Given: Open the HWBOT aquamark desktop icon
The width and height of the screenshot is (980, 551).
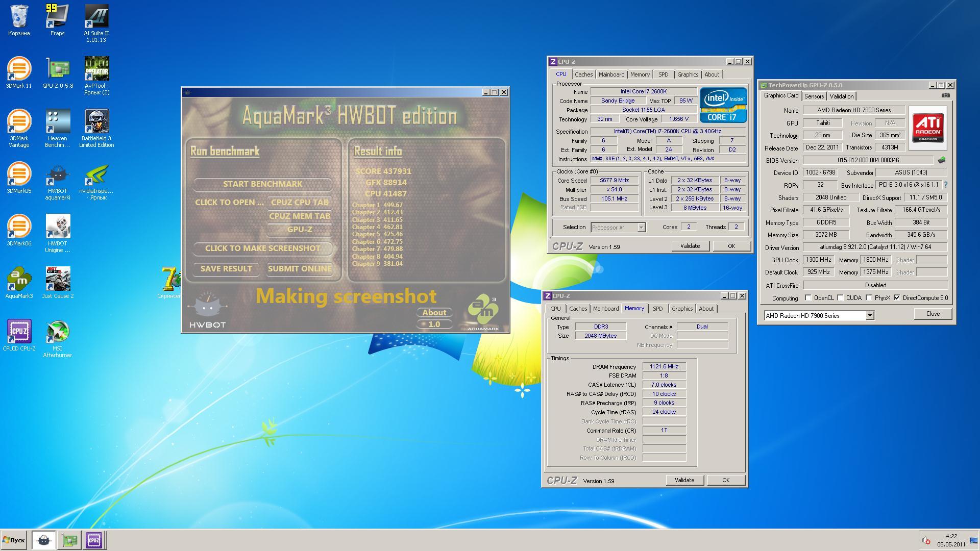Looking at the screenshot, I should pyautogui.click(x=58, y=181).
